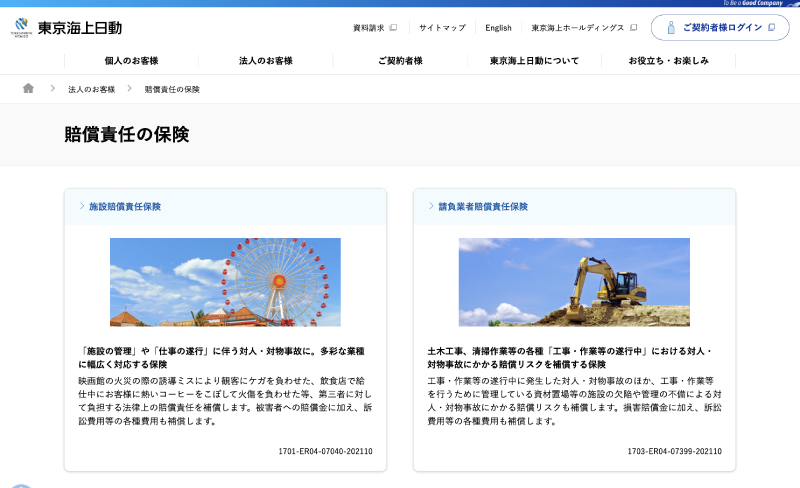
Task: Open 施設賠償責任保険 card heading link
Action: [x=125, y=207]
